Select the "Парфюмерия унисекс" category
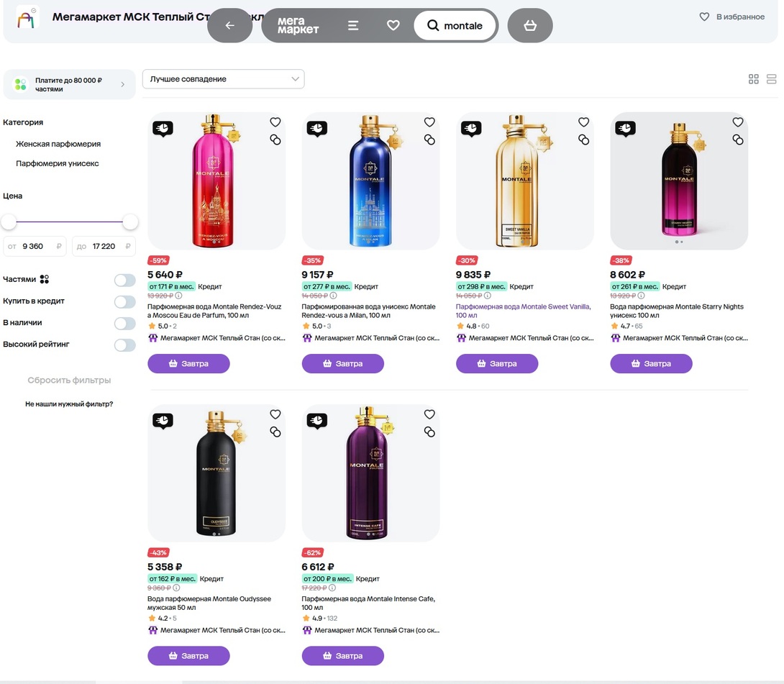The width and height of the screenshot is (784, 684). click(x=58, y=163)
